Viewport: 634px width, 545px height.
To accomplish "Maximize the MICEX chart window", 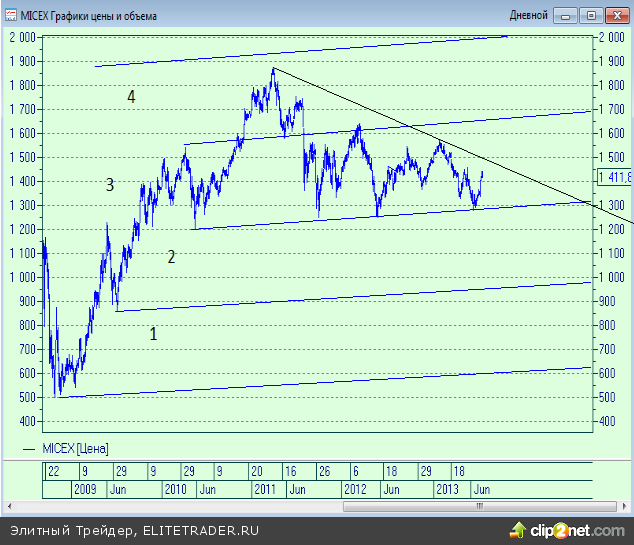I will (590, 15).
